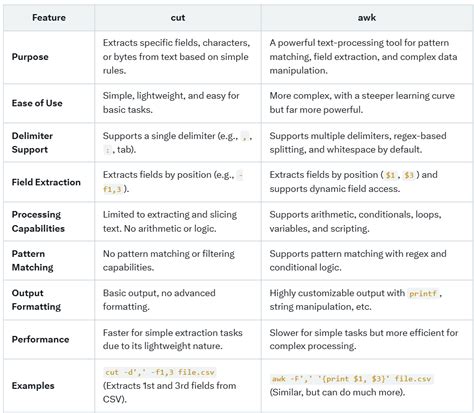Select the "Purpose" row label

tap(30, 57)
